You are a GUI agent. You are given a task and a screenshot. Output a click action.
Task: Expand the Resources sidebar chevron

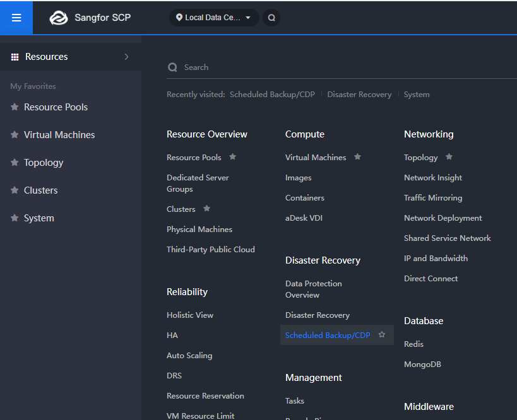coord(126,56)
